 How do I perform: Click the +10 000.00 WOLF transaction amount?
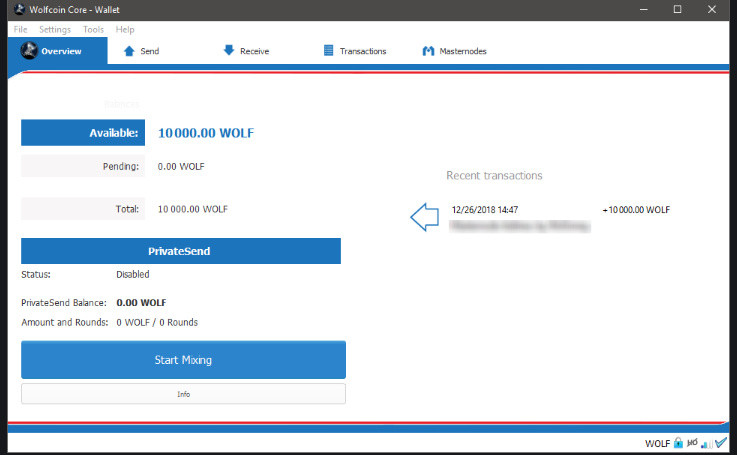pyautogui.click(x=636, y=210)
